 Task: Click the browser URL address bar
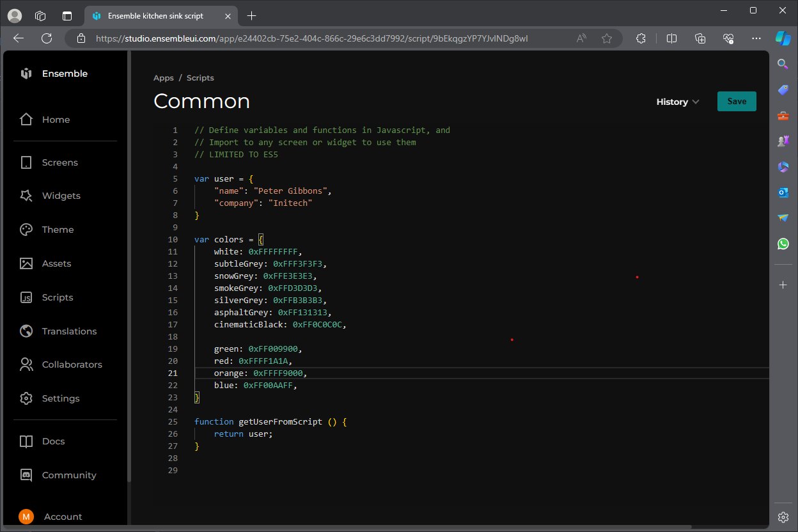[x=311, y=38]
